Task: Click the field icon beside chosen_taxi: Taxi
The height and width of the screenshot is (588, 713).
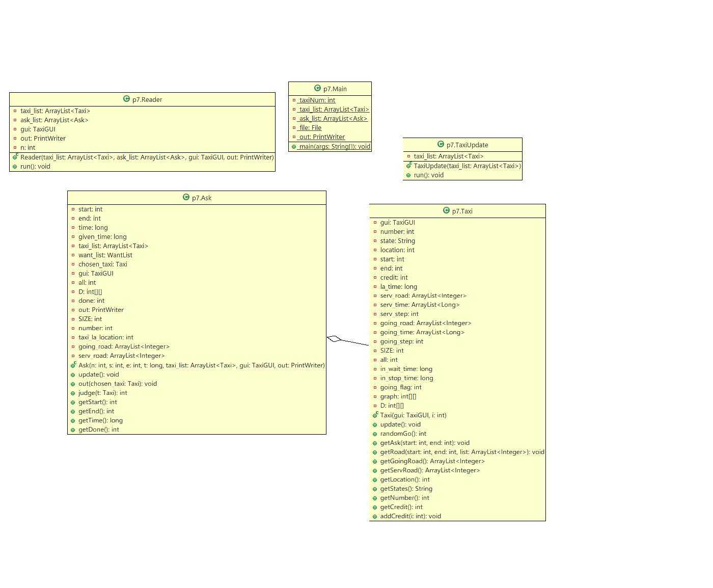Action: coord(73,264)
